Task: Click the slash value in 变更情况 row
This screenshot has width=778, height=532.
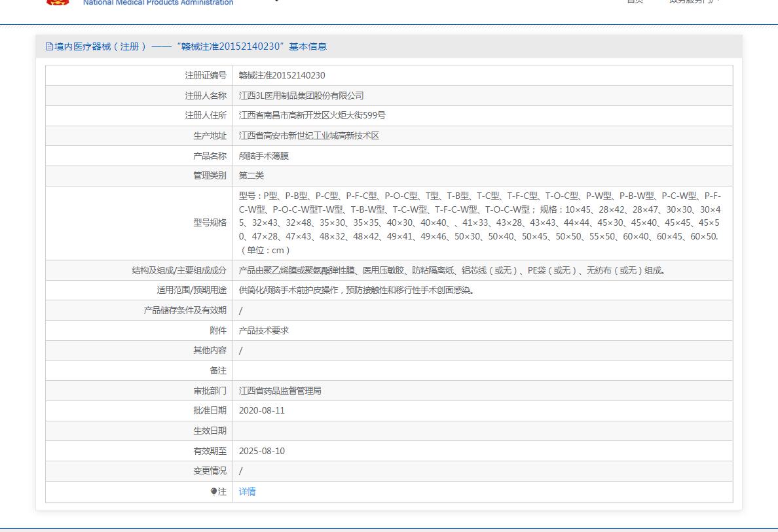Action: tap(240, 471)
